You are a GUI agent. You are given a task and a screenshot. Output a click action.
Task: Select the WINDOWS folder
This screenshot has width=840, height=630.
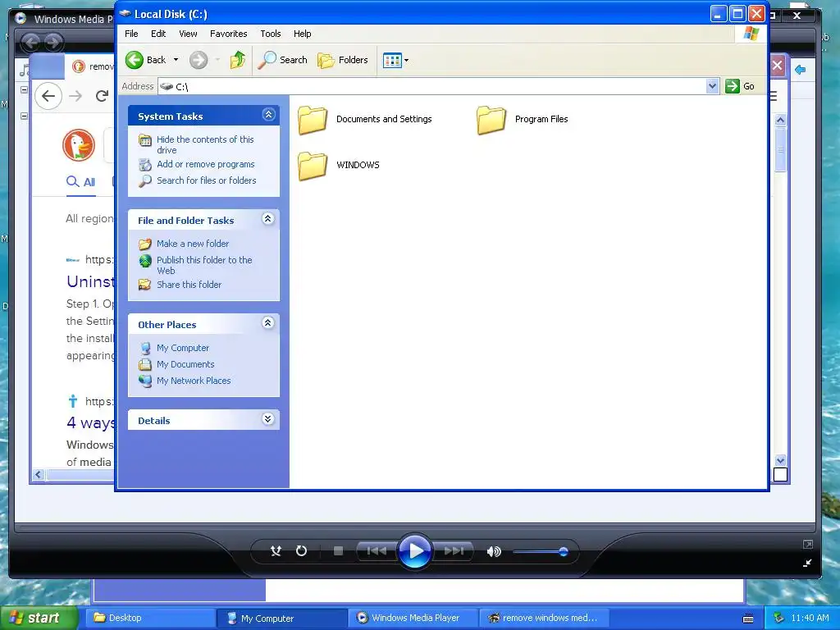[339, 165]
